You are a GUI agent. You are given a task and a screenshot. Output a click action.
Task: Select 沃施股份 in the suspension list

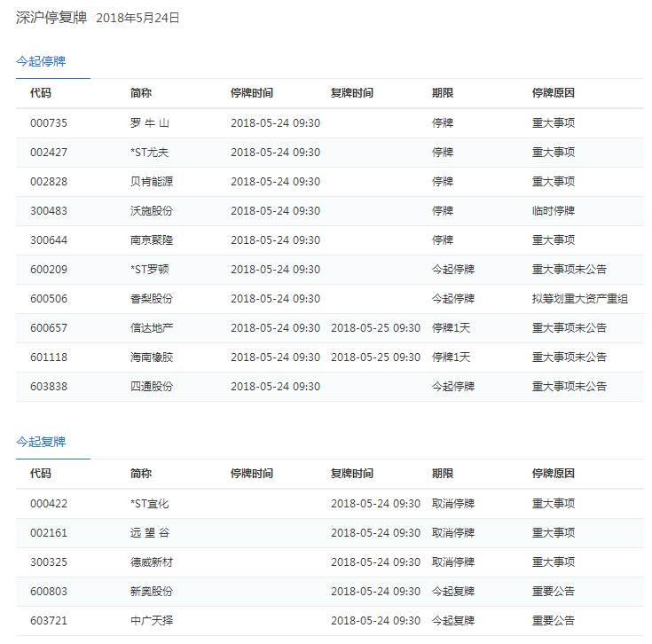coord(151,211)
